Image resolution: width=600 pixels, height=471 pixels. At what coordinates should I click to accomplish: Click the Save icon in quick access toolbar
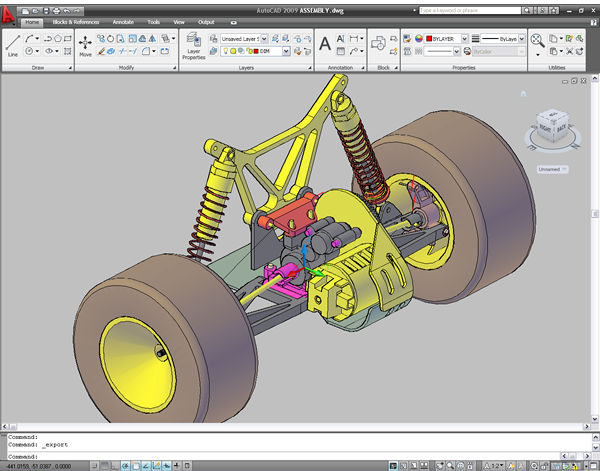45,9
